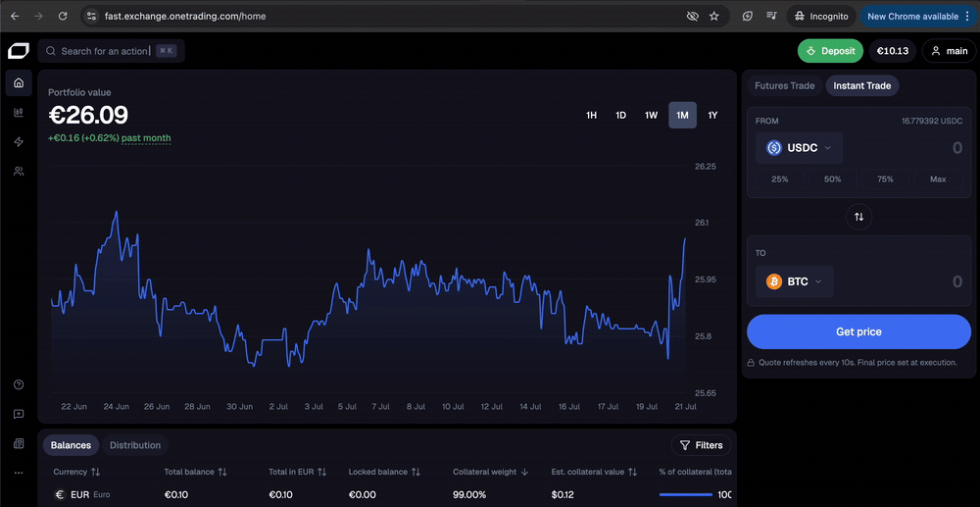
Task: Click the 16.779392 USDC available balance
Action: pyautogui.click(x=932, y=121)
